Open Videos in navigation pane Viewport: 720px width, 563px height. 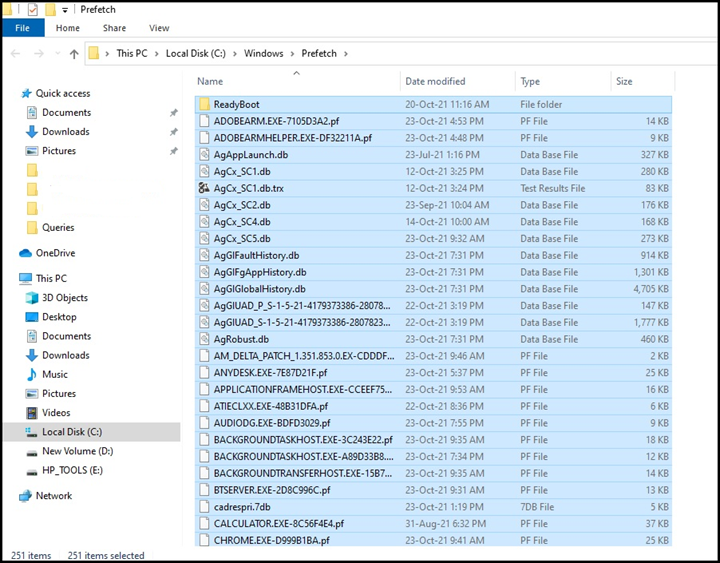(x=56, y=413)
